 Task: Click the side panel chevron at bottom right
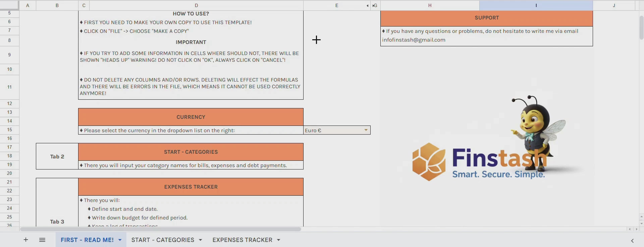(632, 240)
